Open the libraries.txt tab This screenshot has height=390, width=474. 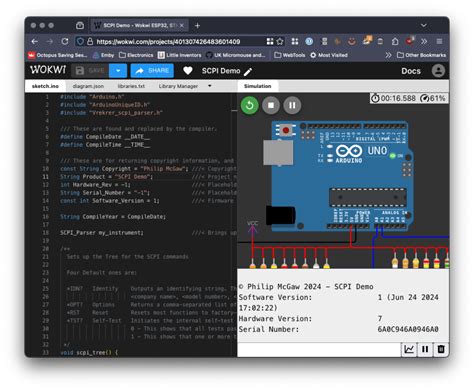tap(131, 86)
